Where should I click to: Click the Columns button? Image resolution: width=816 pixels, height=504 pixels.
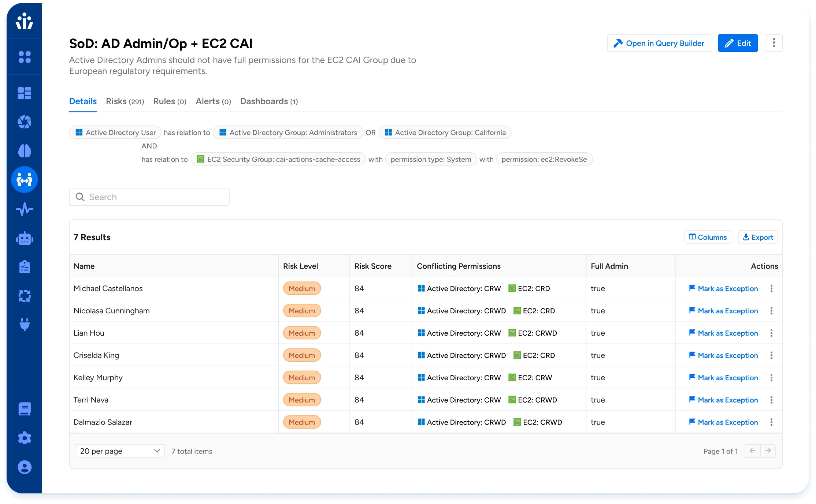pos(708,237)
